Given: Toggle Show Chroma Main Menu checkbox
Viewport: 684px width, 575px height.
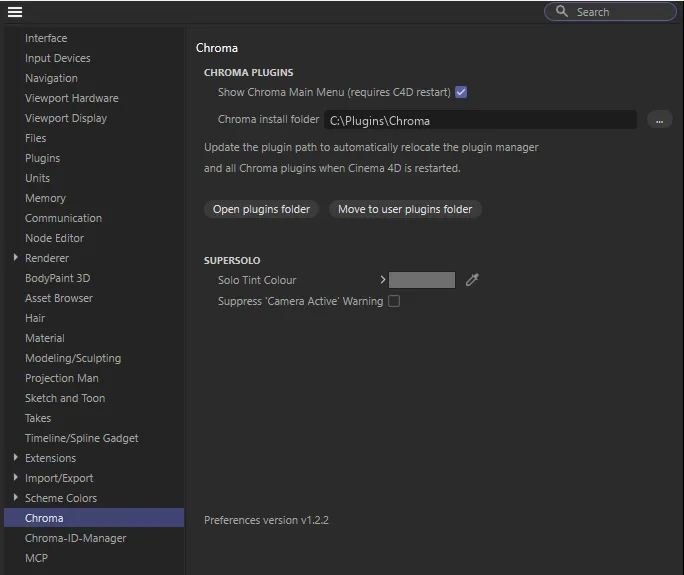Looking at the screenshot, I should point(461,92).
